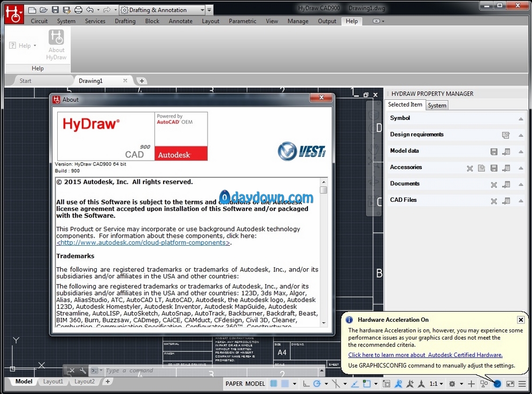The image size is (532, 394).
Task: Open a file via the folder icon
Action: point(43,10)
